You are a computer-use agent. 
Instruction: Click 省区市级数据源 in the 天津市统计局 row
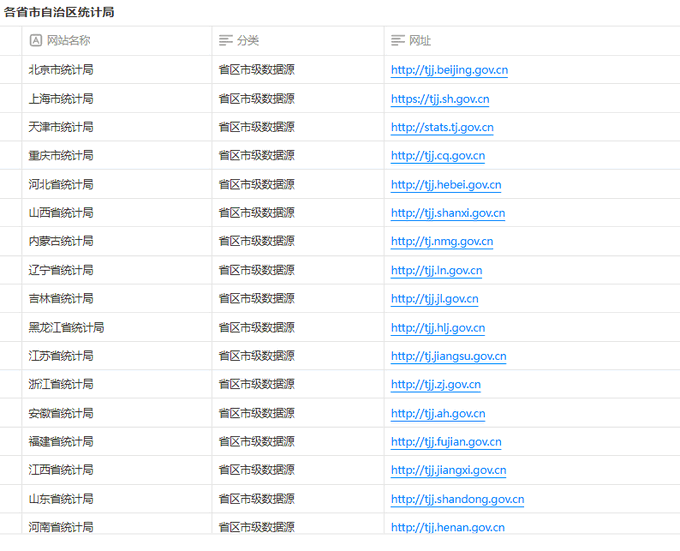[257, 127]
